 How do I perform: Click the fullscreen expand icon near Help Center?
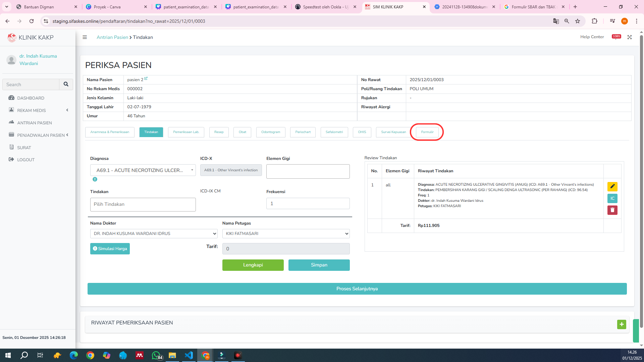tap(630, 37)
